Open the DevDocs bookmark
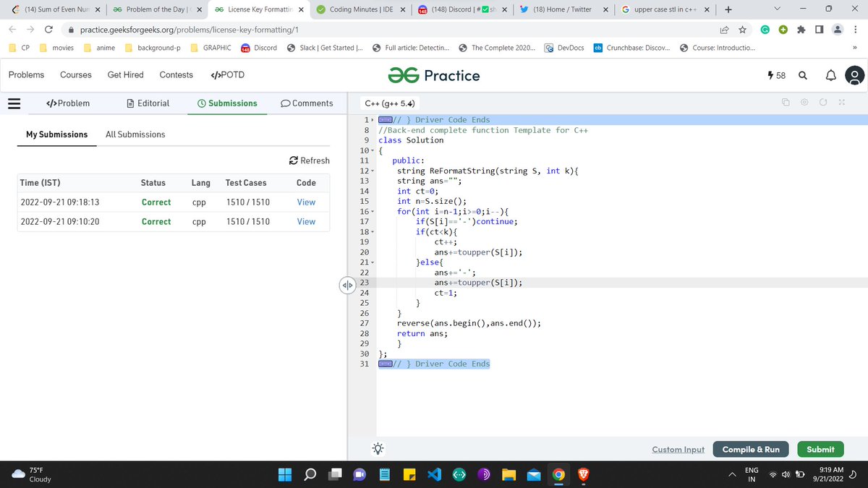 point(565,48)
